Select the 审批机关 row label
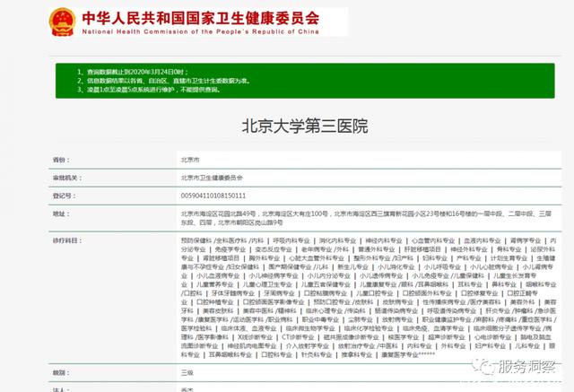The image size is (574, 392). [65, 177]
